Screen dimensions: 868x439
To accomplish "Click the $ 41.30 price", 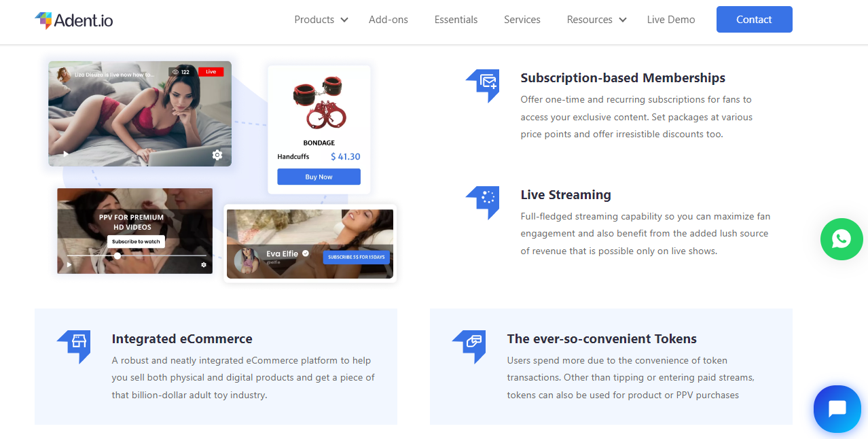I will pos(346,156).
